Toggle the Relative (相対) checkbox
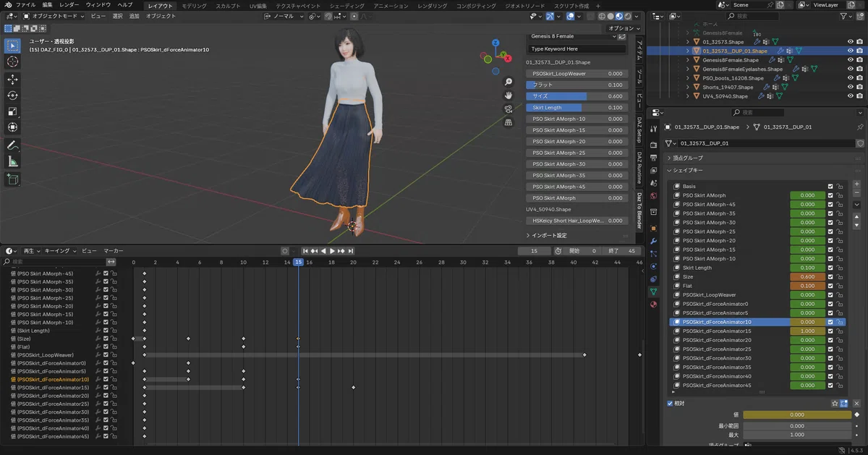Viewport: 868px width, 455px height. pyautogui.click(x=670, y=403)
